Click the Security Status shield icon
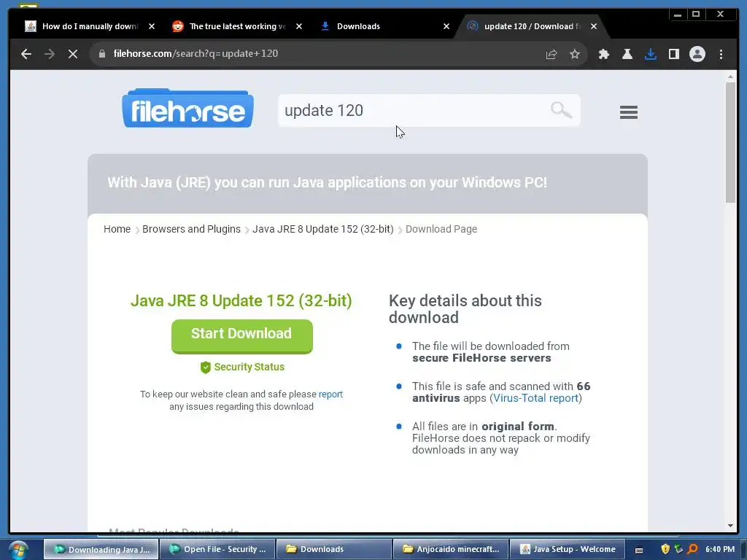The width and height of the screenshot is (747, 560). (x=205, y=367)
